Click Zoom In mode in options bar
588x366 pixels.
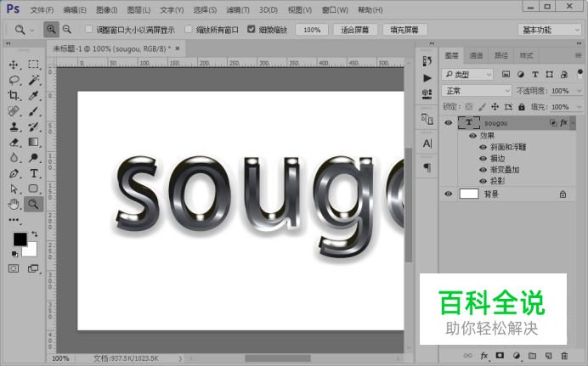coord(51,29)
